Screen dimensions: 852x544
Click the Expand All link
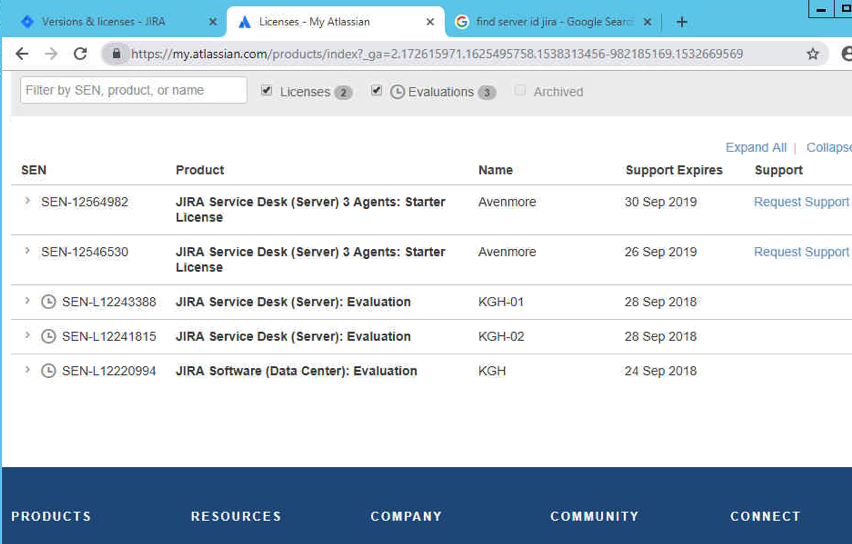pos(756,147)
